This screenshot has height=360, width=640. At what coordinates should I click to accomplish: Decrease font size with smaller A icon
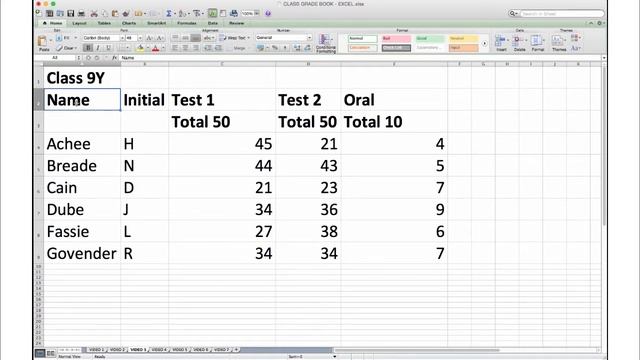click(160, 38)
